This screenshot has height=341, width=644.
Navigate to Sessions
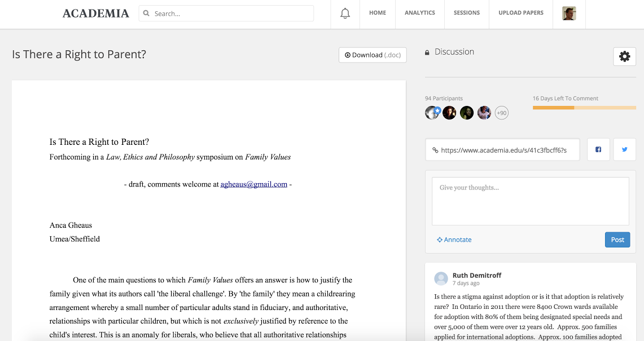(467, 13)
